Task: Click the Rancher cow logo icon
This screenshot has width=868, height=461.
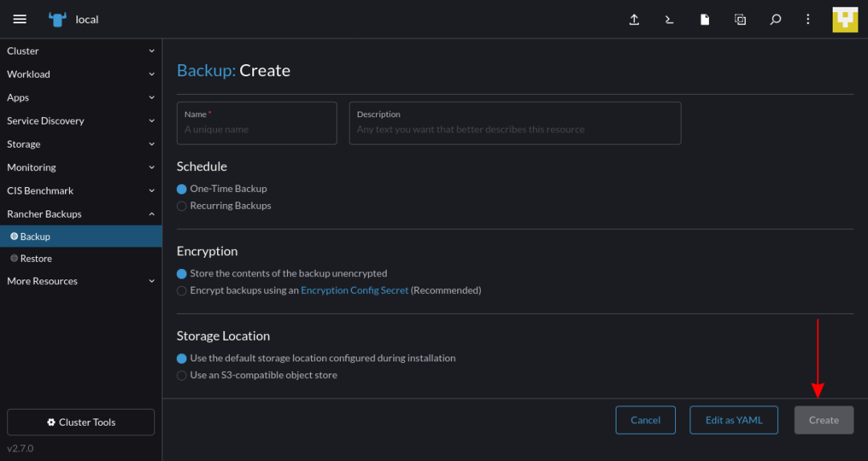Action: point(58,19)
